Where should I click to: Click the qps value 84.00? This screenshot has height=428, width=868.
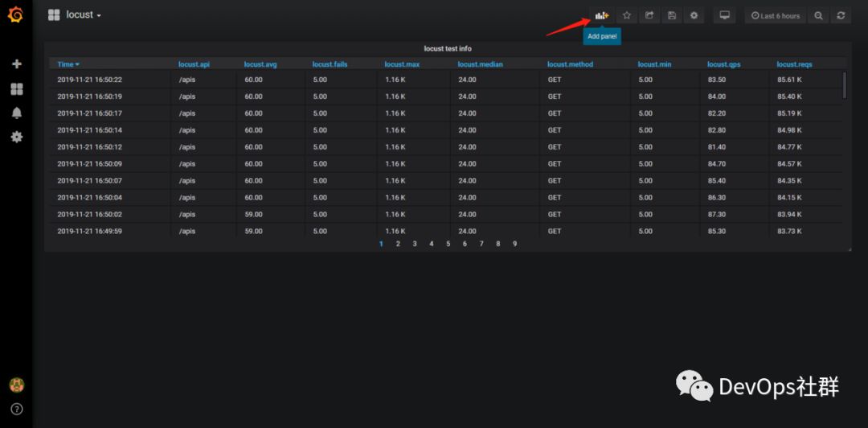(716, 97)
